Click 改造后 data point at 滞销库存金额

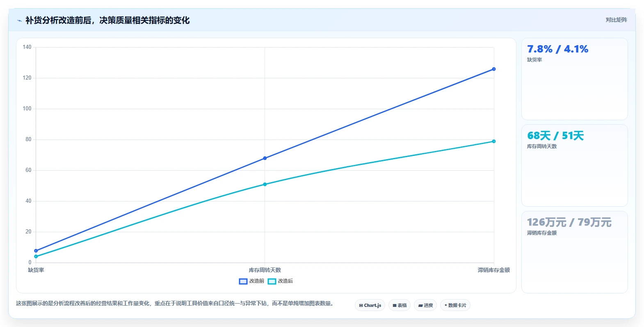(494, 141)
